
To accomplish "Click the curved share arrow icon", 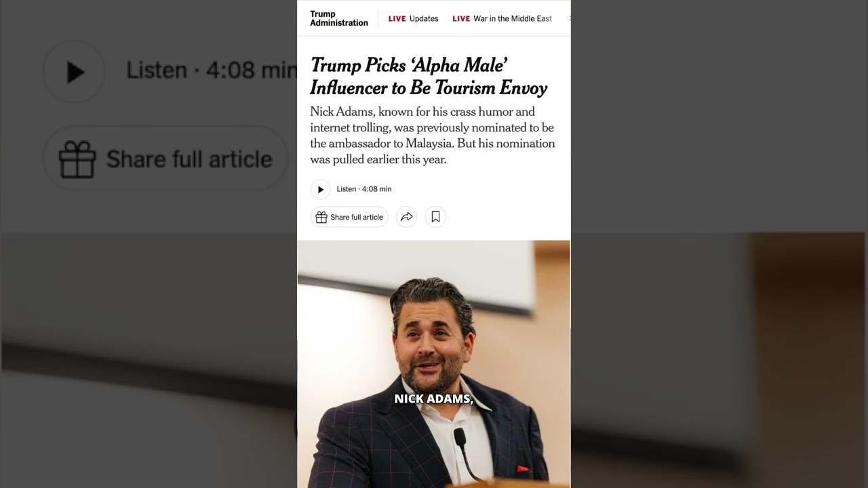I will 406,217.
